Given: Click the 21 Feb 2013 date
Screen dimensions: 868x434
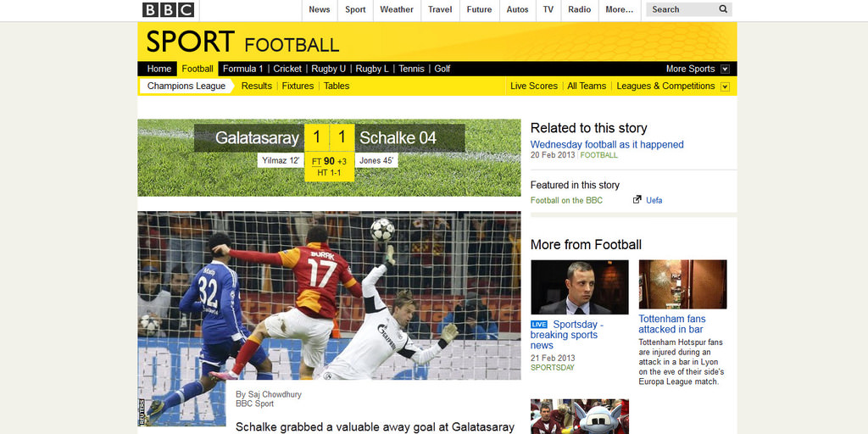Looking at the screenshot, I should tap(553, 359).
